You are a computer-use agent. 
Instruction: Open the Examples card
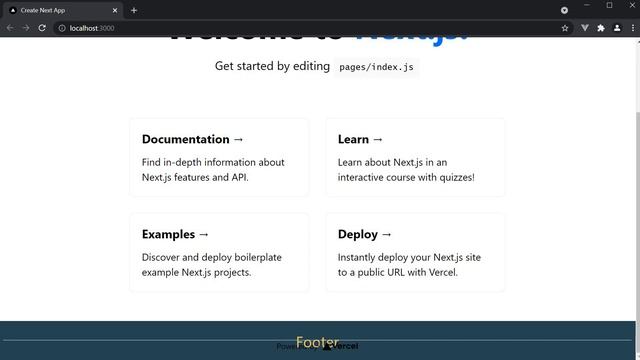click(x=219, y=252)
